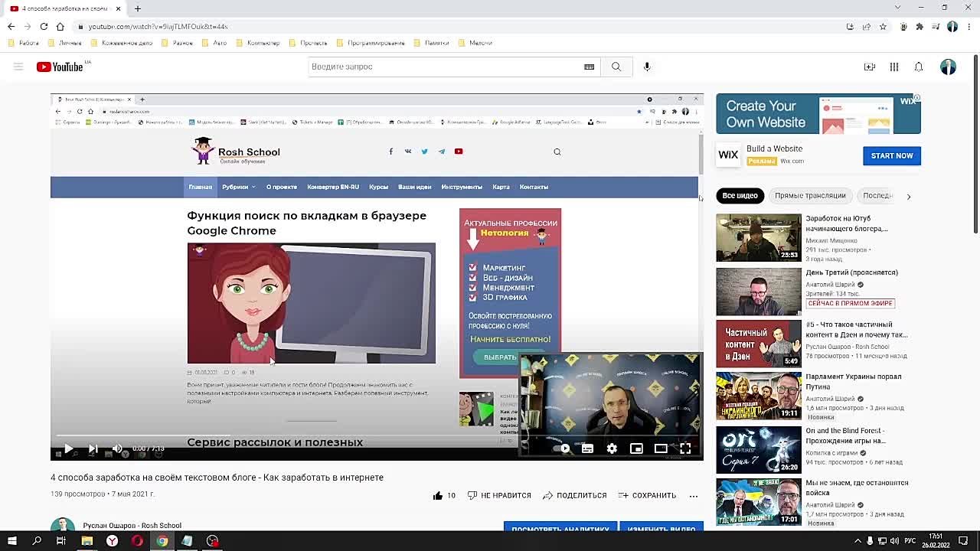Image resolution: width=980 pixels, height=551 pixels.
Task: Click the YouTube search input field
Action: (444, 67)
